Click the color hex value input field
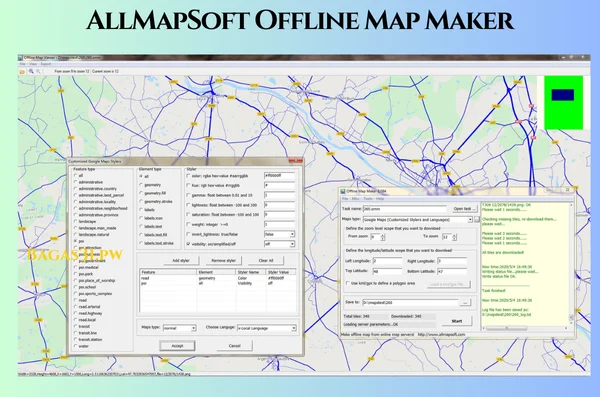This screenshot has height=397, width=600. click(x=279, y=176)
